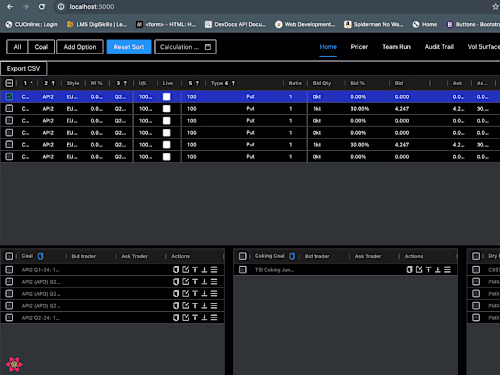Screen dimensions: 500x375
Task: Open site information icon in address bar
Action: pyautogui.click(x=61, y=7)
